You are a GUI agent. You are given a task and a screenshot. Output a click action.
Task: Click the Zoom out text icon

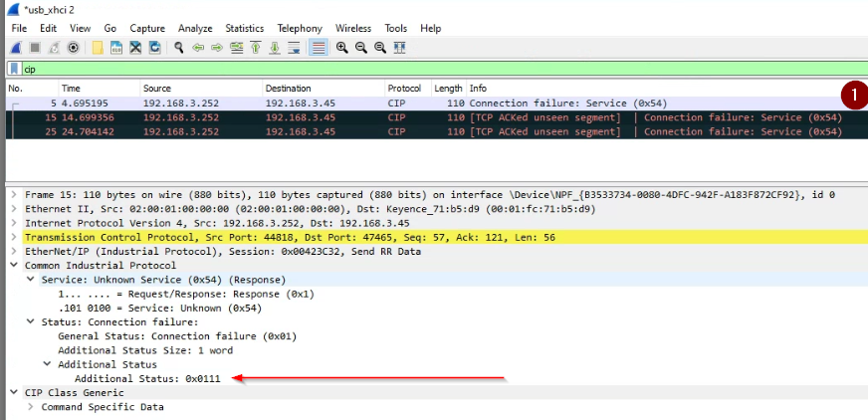361,48
